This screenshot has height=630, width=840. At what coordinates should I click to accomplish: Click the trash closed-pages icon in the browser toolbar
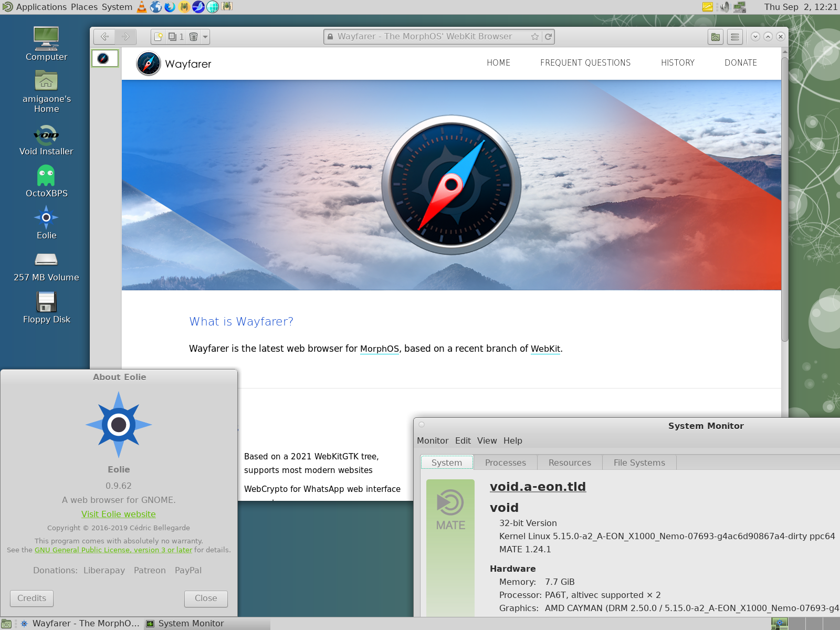[x=193, y=37]
